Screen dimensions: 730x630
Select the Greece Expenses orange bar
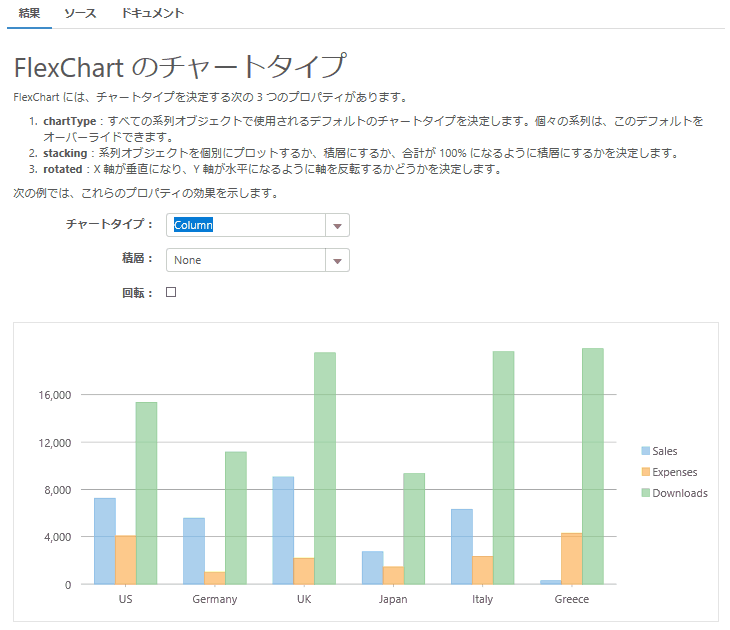(572, 559)
